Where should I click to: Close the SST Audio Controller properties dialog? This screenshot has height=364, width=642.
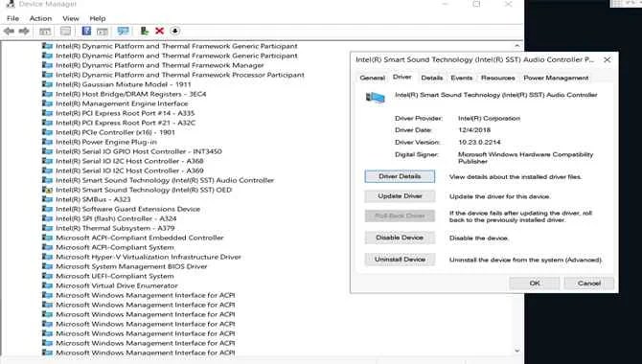pos(608,59)
